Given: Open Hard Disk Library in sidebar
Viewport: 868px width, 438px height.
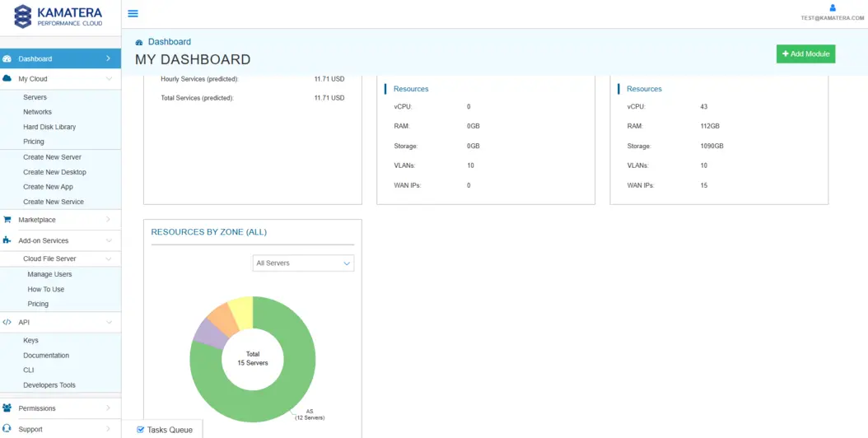Looking at the screenshot, I should 49,128.
